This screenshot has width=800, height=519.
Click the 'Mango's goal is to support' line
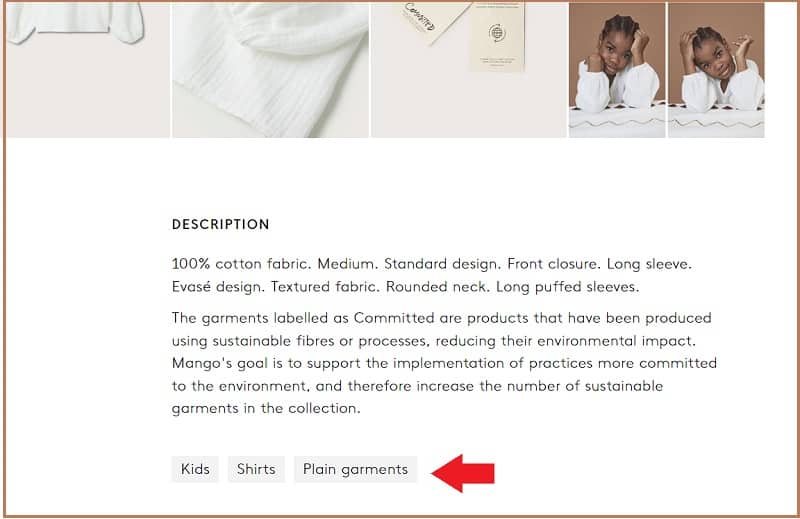[444, 363]
